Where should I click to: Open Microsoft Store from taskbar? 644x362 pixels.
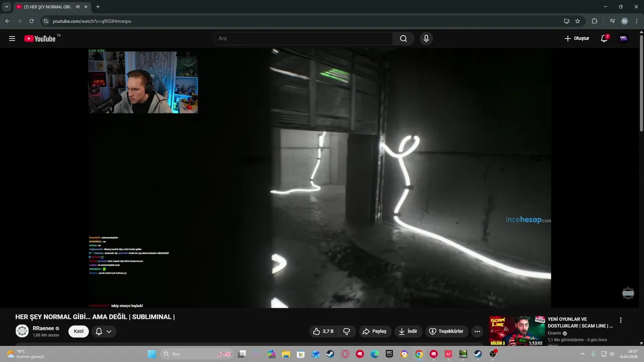coord(301,354)
